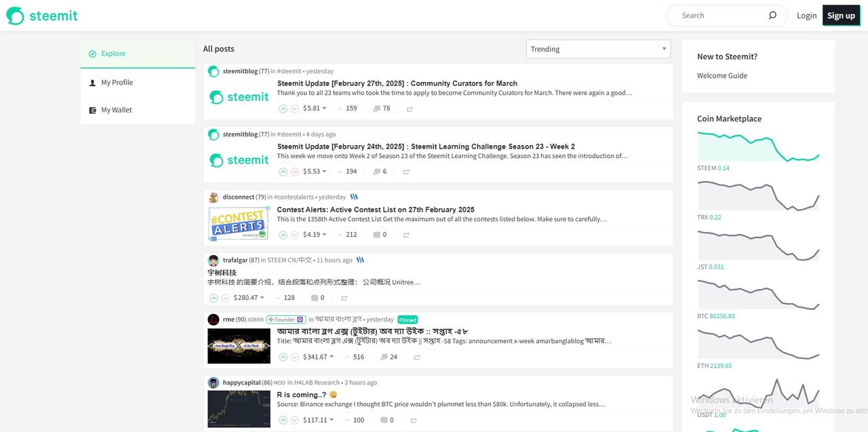Click the search magnifier icon
The height and width of the screenshot is (432, 868).
pos(772,14)
